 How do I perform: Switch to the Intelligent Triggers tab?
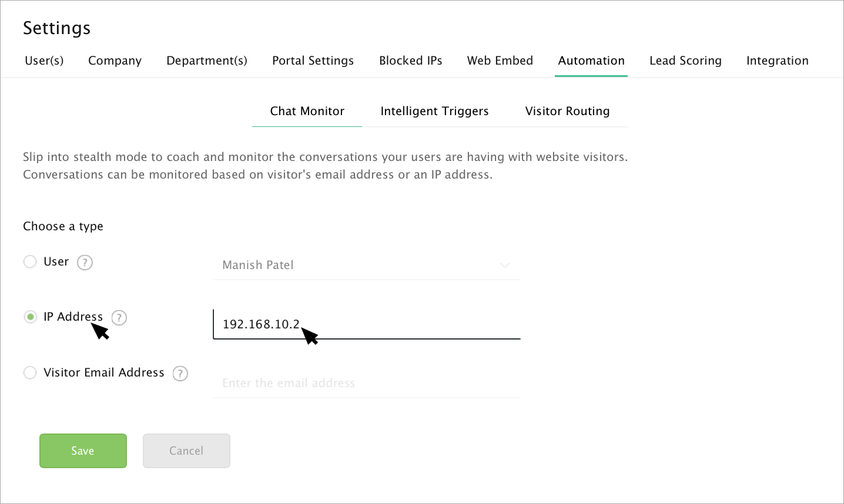point(434,112)
